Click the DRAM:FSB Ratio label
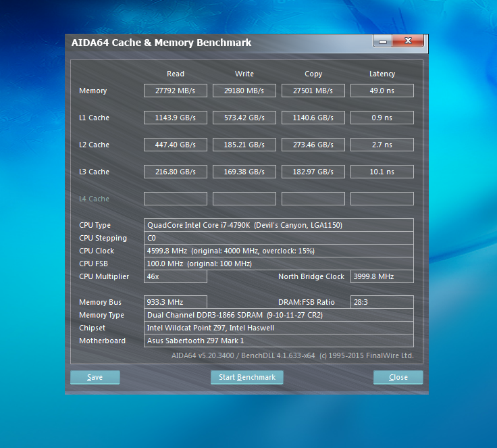 click(x=306, y=302)
